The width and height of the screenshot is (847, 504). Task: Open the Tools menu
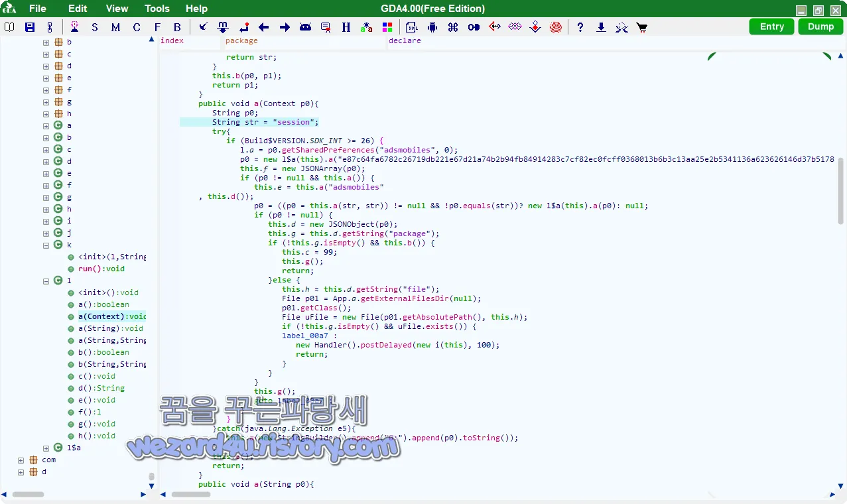coord(157,9)
